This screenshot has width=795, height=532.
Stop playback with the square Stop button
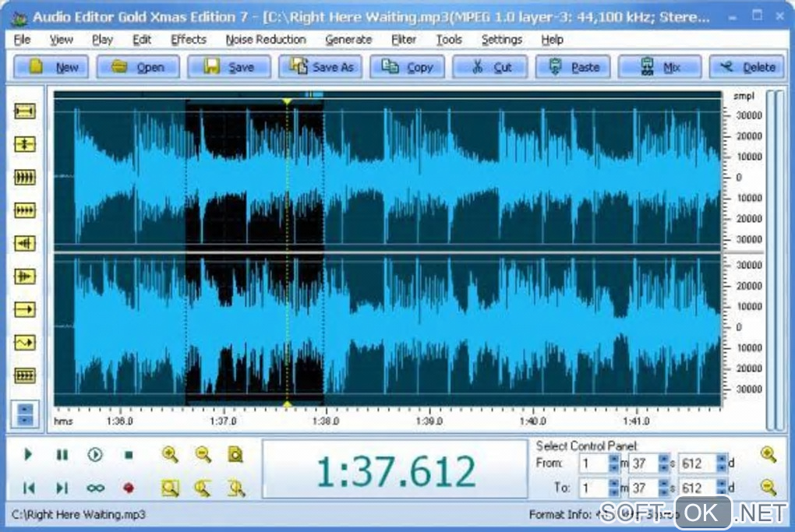(x=129, y=455)
